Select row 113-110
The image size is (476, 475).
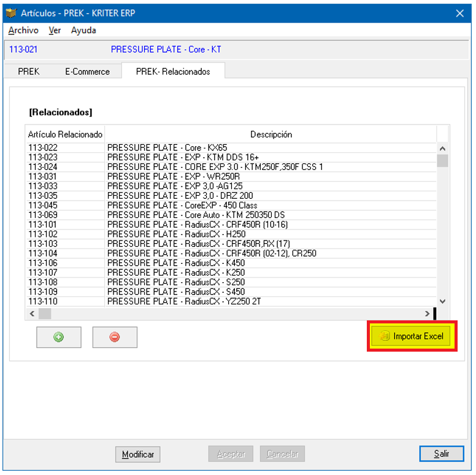click(x=231, y=301)
